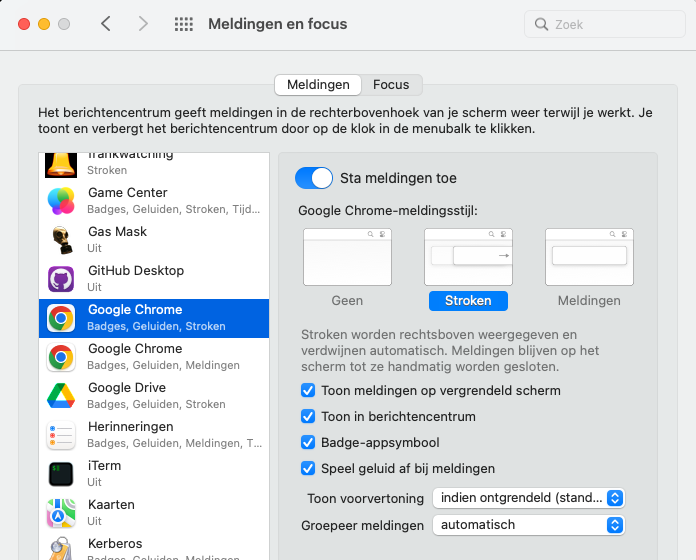Click the Meldingen en focus window title
The image size is (696, 560).
278,24
